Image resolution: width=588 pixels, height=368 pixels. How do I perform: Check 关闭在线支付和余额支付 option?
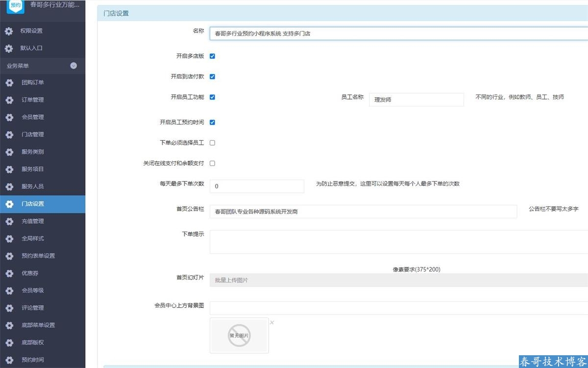click(x=212, y=163)
